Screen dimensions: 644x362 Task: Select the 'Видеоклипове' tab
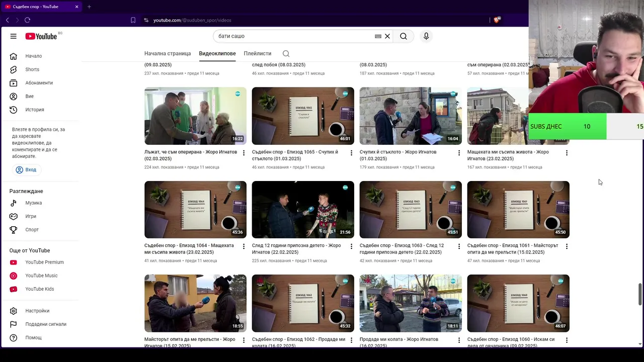(x=217, y=53)
